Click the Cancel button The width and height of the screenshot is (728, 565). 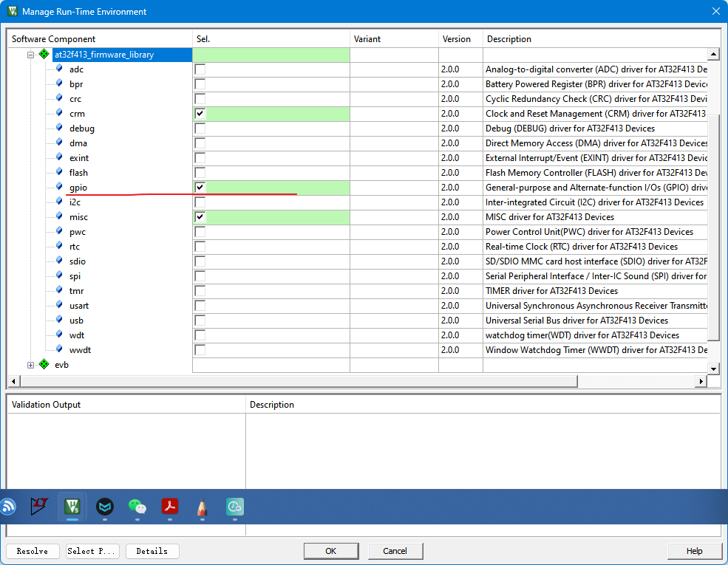pyautogui.click(x=395, y=551)
